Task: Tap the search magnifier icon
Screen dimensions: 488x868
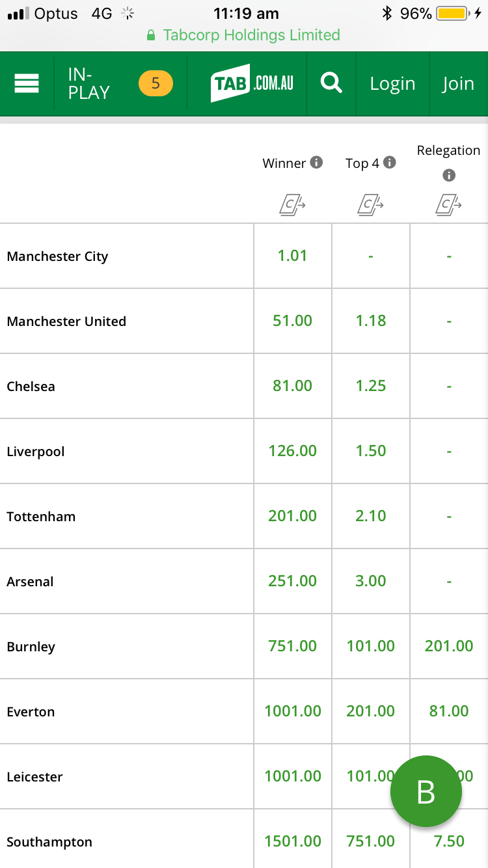Action: coord(331,83)
